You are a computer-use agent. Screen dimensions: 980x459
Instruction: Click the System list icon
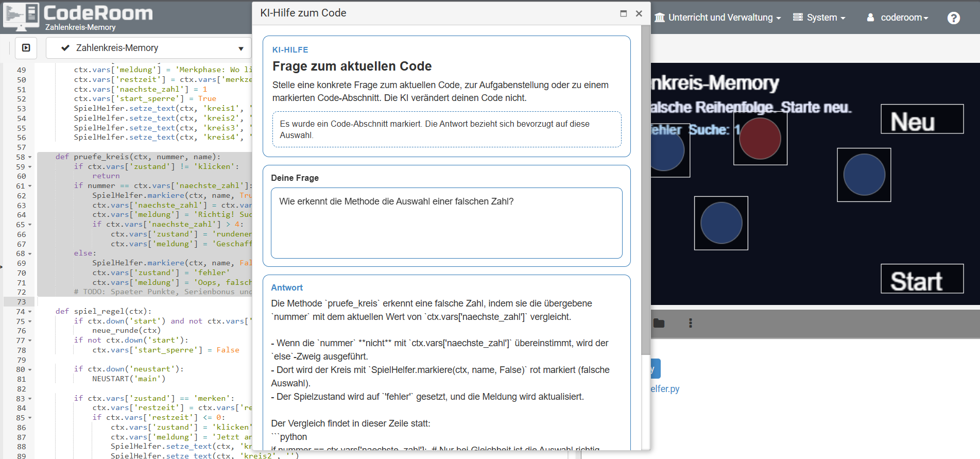pyautogui.click(x=798, y=17)
